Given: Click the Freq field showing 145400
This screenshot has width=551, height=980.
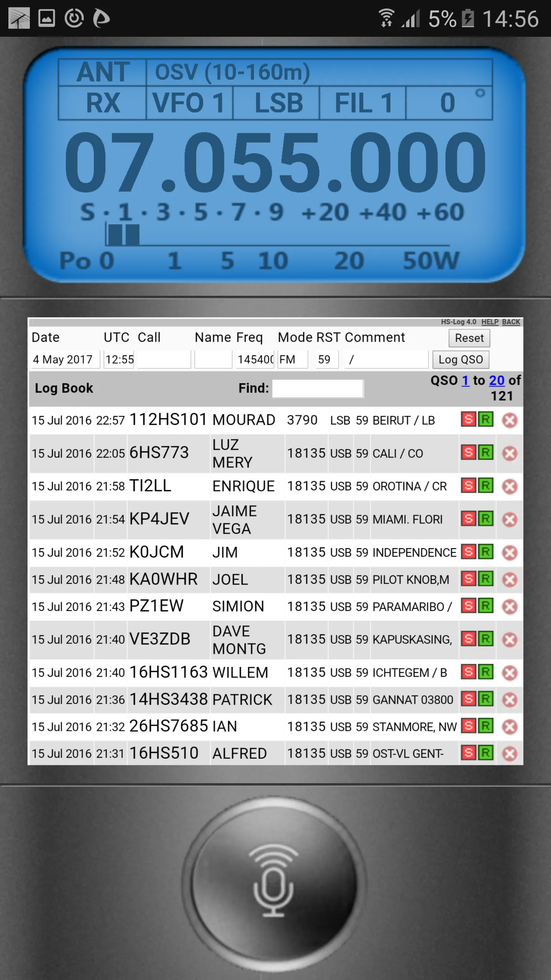Looking at the screenshot, I should [255, 359].
